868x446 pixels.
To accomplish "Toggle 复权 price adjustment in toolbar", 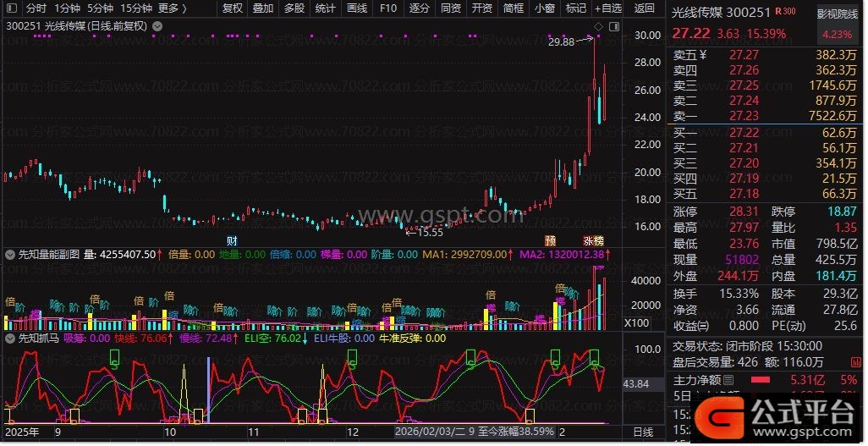I will click(232, 8).
